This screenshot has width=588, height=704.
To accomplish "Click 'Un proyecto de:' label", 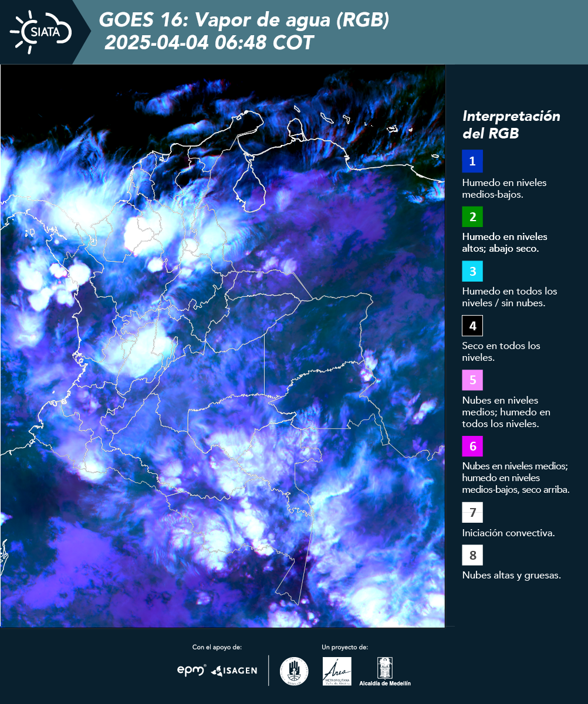I will (345, 647).
